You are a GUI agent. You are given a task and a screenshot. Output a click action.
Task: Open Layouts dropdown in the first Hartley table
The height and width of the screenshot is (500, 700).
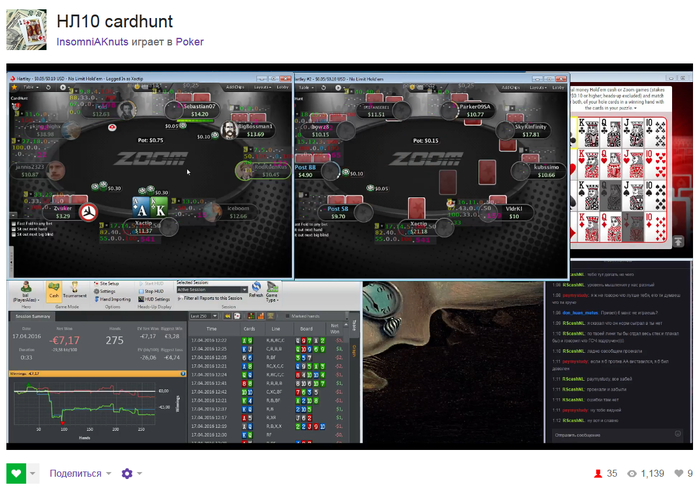(x=262, y=87)
